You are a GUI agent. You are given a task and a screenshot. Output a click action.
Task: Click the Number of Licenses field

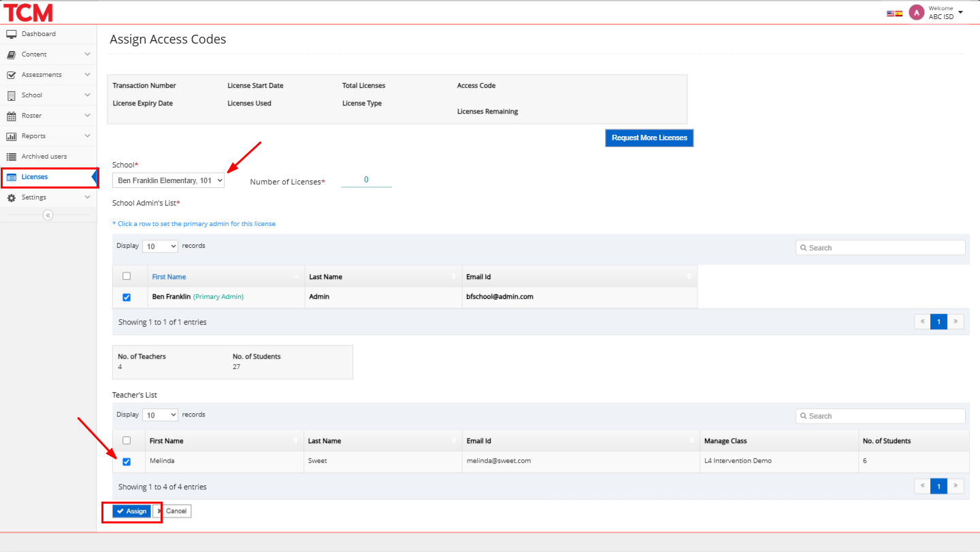tap(366, 180)
